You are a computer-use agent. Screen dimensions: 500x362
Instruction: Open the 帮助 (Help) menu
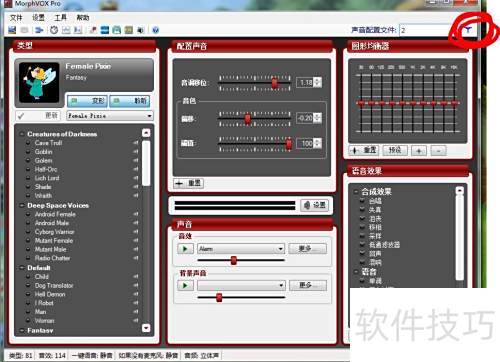click(x=83, y=18)
